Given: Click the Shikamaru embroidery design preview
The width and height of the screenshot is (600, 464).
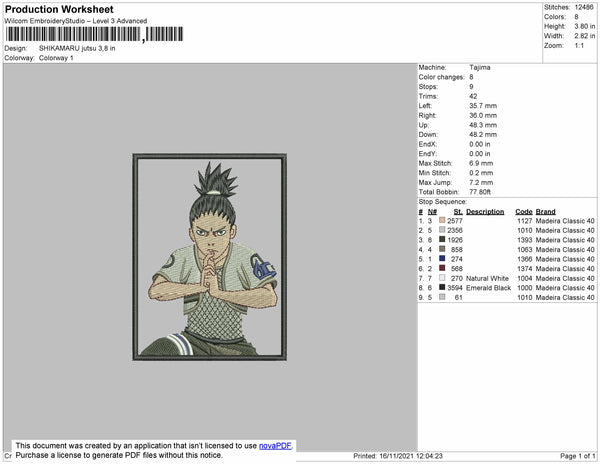Looking at the screenshot, I should click(210, 257).
